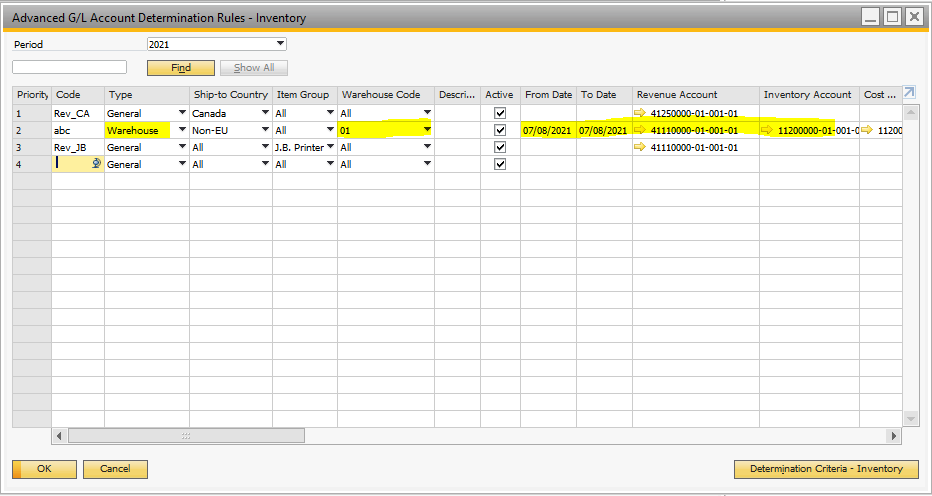Click choose-from-list icon in row 4 Code cell
Screen dimensions: 932x496
(x=96, y=164)
